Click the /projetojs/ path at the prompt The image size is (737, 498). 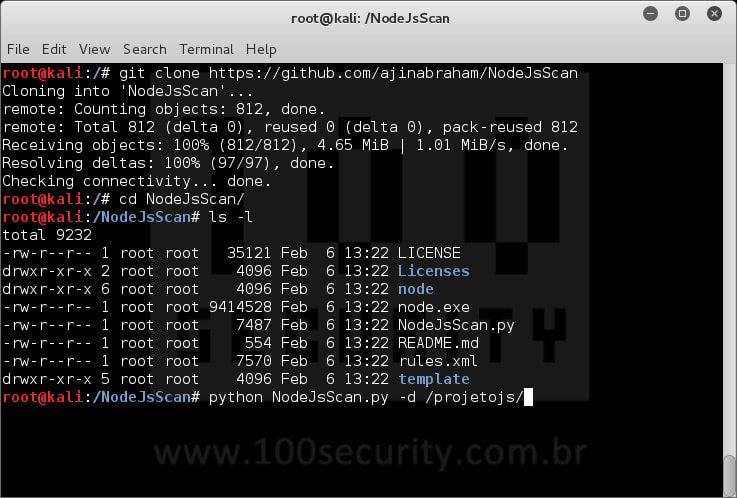(474, 397)
